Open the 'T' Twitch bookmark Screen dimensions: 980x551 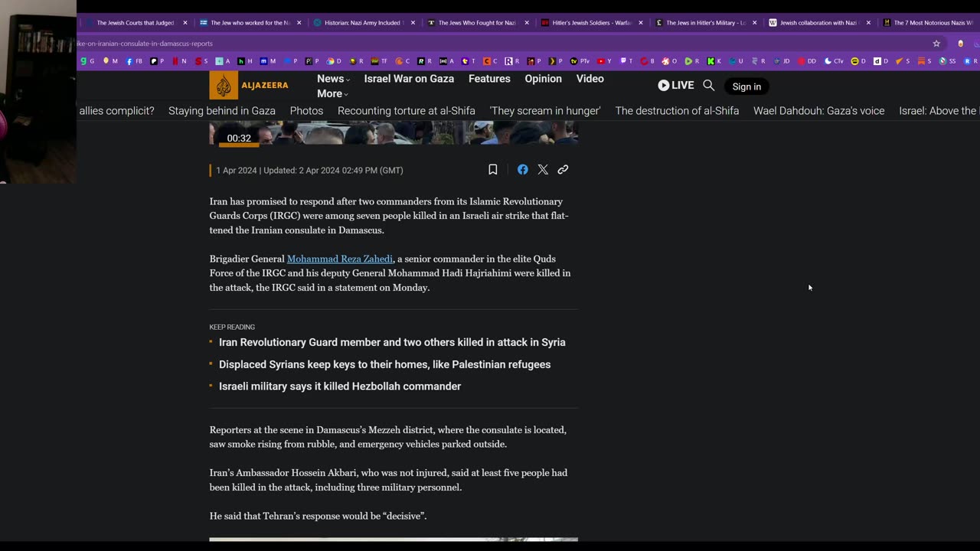tap(626, 61)
